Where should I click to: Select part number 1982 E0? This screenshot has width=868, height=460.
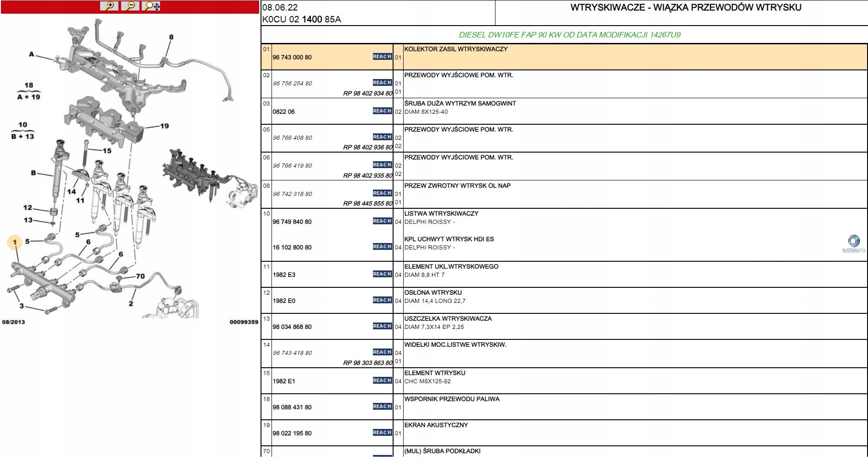pos(284,301)
